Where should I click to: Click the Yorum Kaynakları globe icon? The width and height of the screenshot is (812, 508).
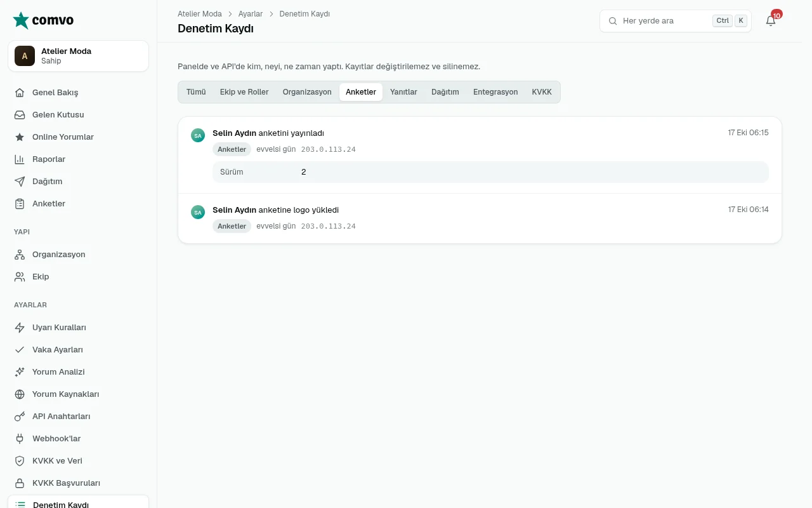pyautogui.click(x=20, y=394)
